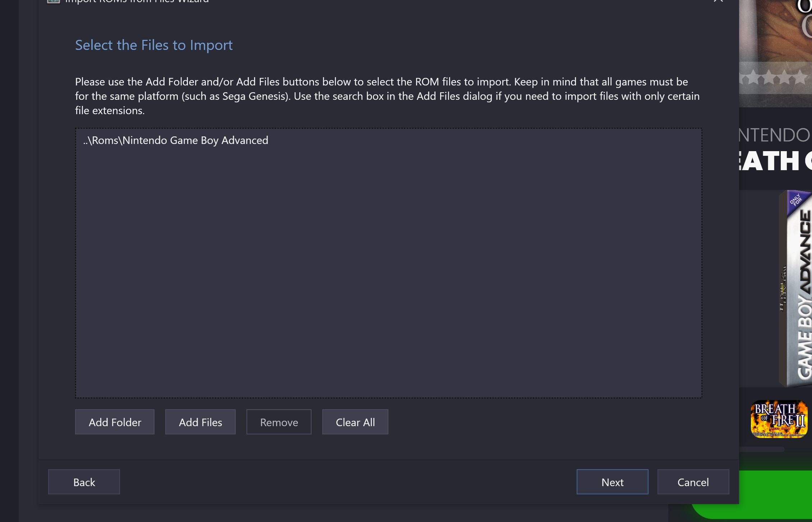Click the horizontal scrollbar under the screenshots
Viewport: 812px width, 522px height.
point(762,449)
